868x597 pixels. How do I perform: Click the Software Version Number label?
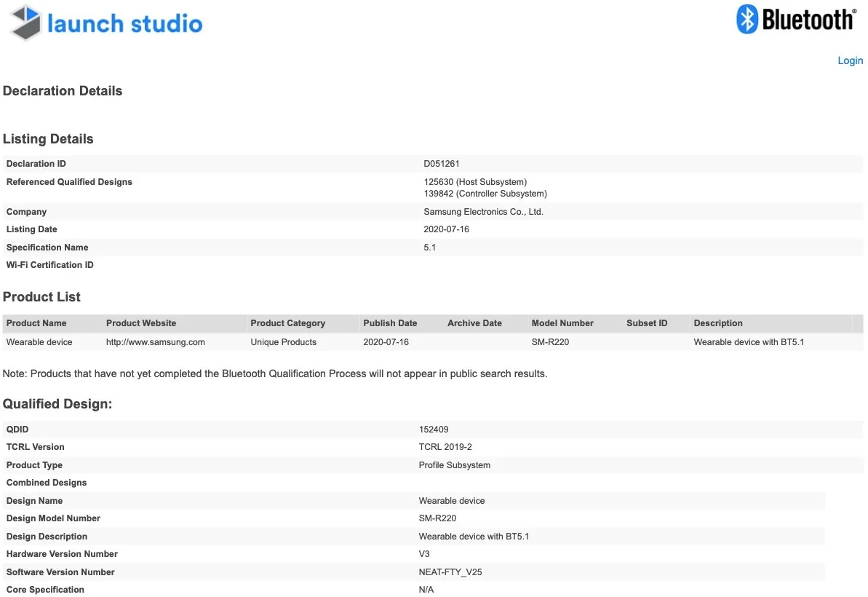(x=60, y=572)
